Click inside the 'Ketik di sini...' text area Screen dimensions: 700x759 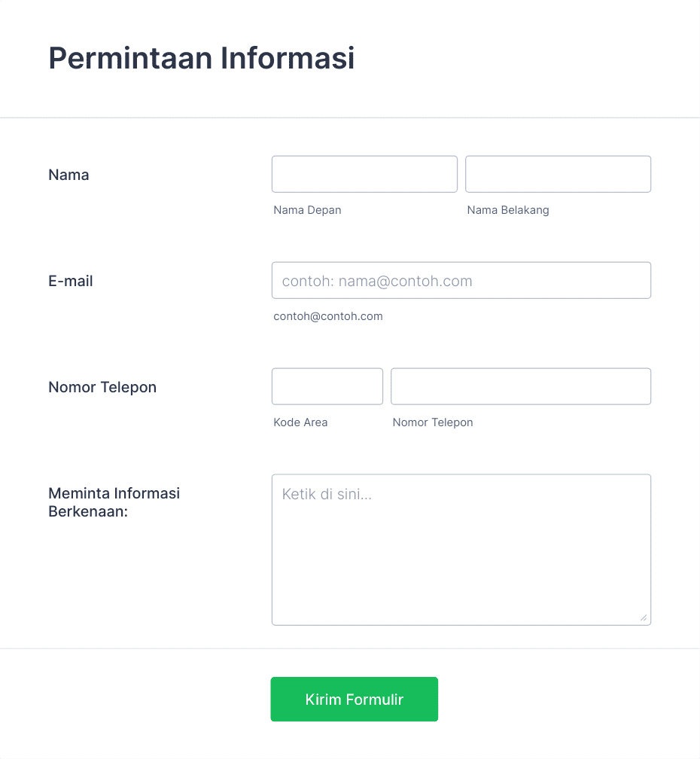click(461, 550)
